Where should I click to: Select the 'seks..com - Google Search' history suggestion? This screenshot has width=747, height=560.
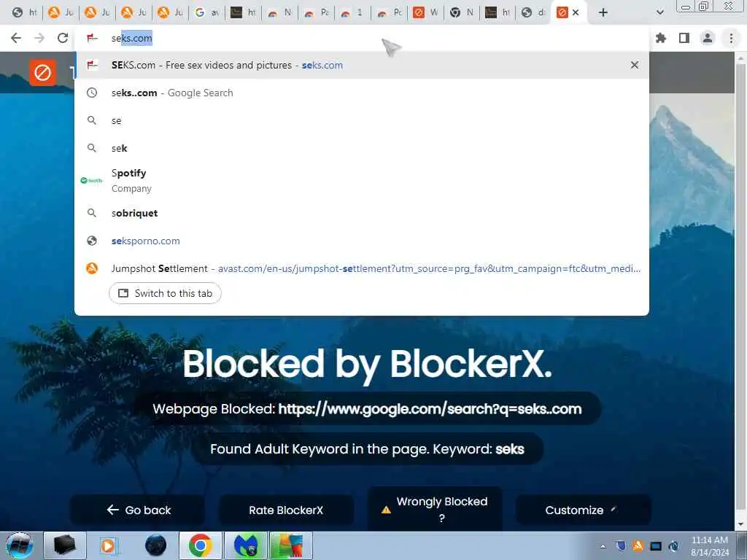pos(362,93)
